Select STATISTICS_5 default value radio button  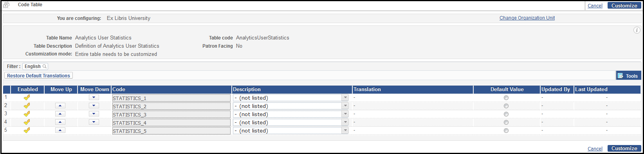(x=506, y=131)
